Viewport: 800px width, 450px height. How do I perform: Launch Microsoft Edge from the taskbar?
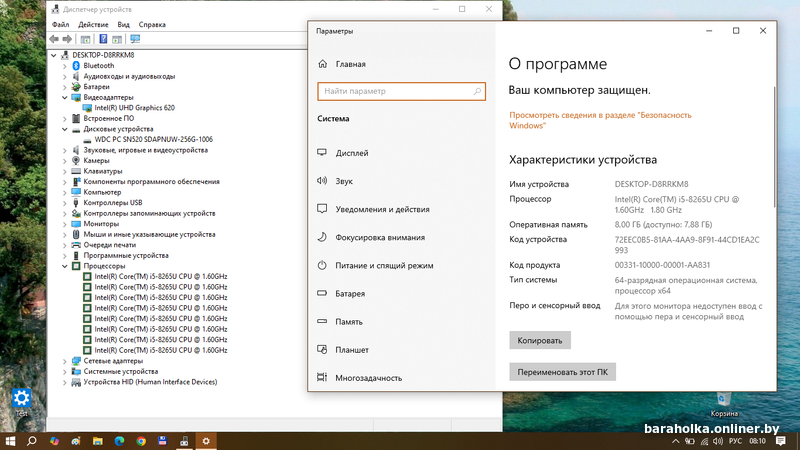click(119, 441)
